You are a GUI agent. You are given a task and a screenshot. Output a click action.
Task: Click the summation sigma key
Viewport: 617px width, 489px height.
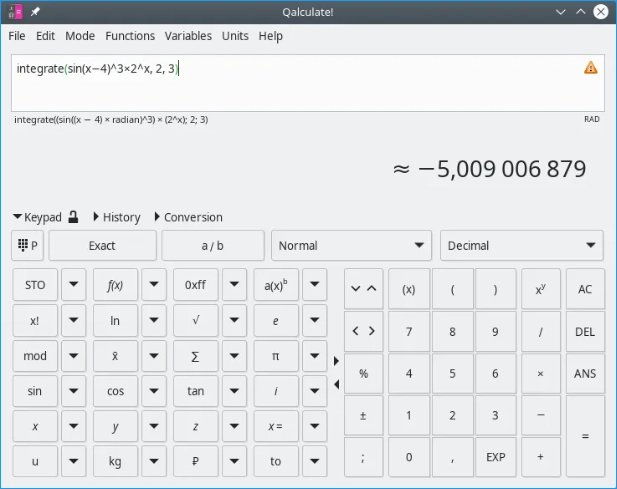point(196,356)
